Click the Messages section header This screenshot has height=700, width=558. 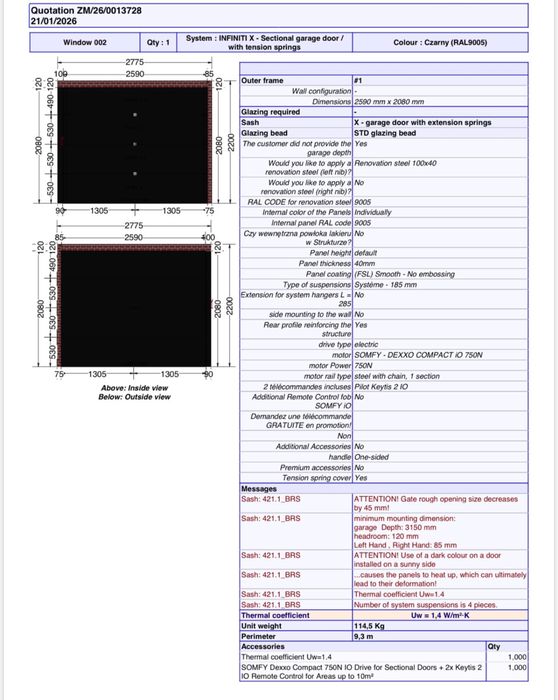[259, 489]
